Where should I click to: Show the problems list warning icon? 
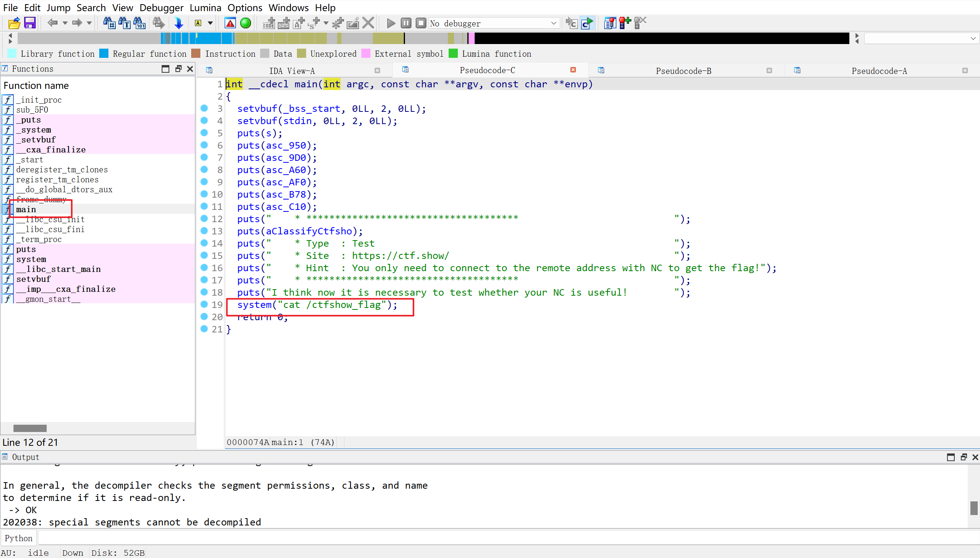click(x=230, y=23)
